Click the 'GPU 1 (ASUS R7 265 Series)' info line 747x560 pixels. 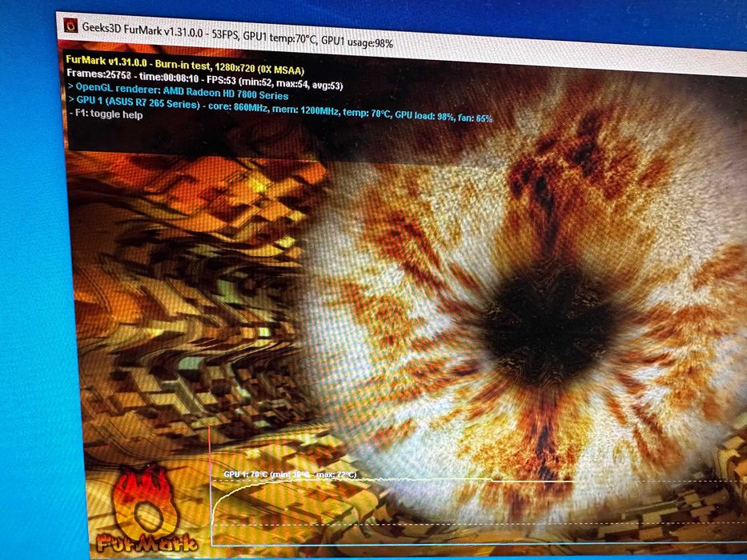pos(279,109)
